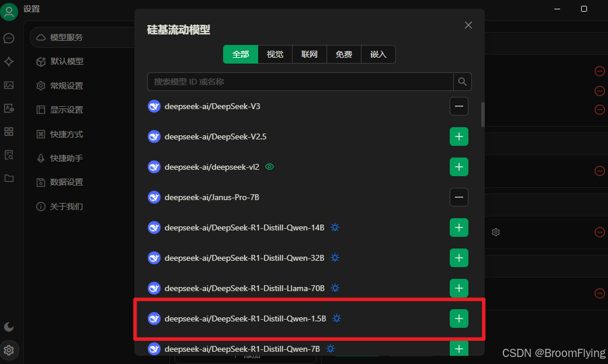Add the deepseek-ai/DeepSeek-V2.5 model
This screenshot has height=364, width=608.
pos(458,136)
